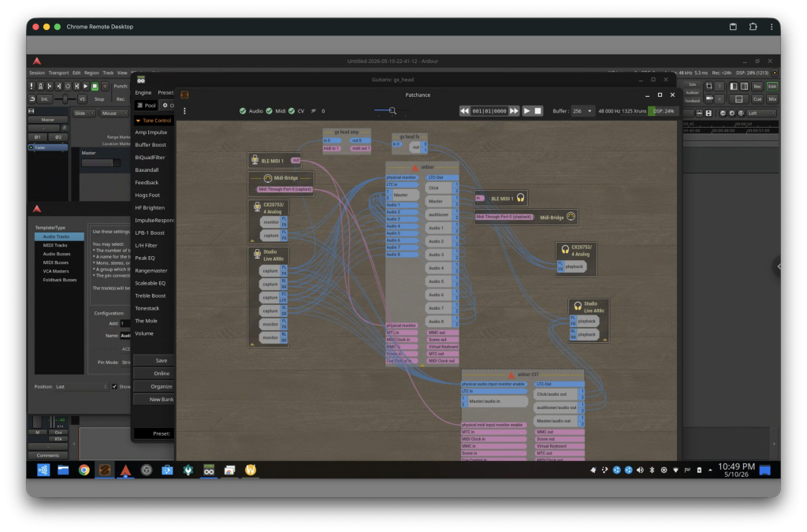Toggle the Show checkbox beside Position
The height and width of the screenshot is (532, 807).
click(x=113, y=386)
